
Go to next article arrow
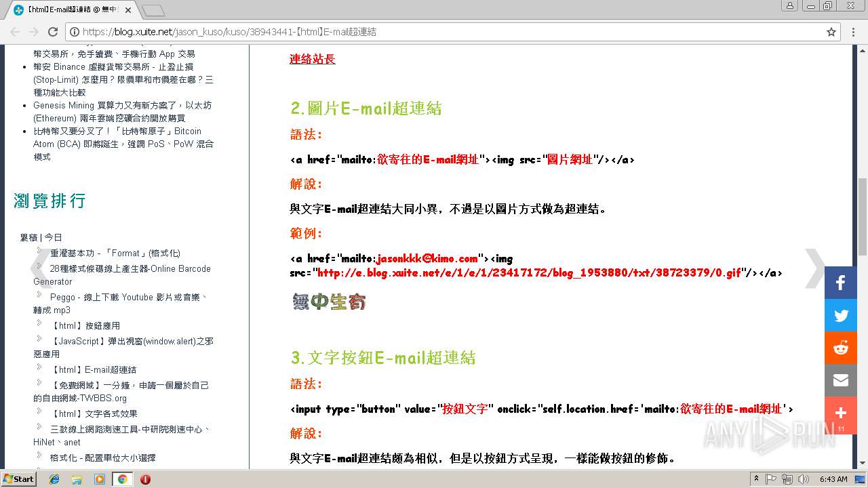815,268
